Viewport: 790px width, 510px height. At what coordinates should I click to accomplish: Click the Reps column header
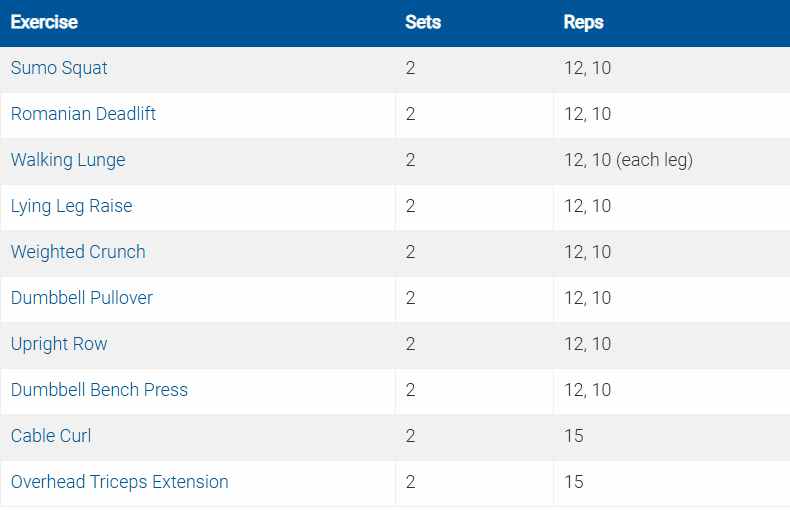point(584,22)
